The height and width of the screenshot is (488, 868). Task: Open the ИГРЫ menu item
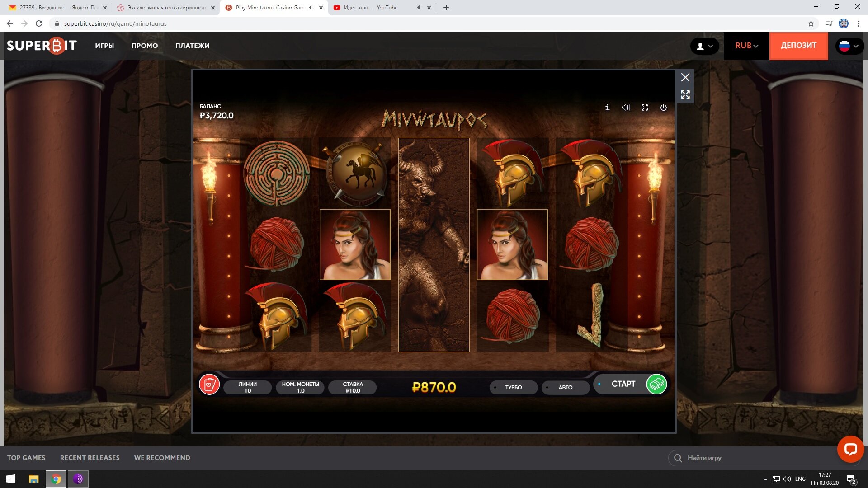[104, 46]
